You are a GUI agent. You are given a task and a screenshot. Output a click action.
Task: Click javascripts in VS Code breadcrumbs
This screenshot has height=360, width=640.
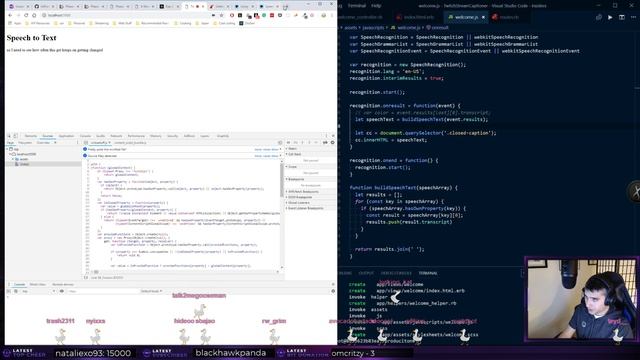click(373, 28)
